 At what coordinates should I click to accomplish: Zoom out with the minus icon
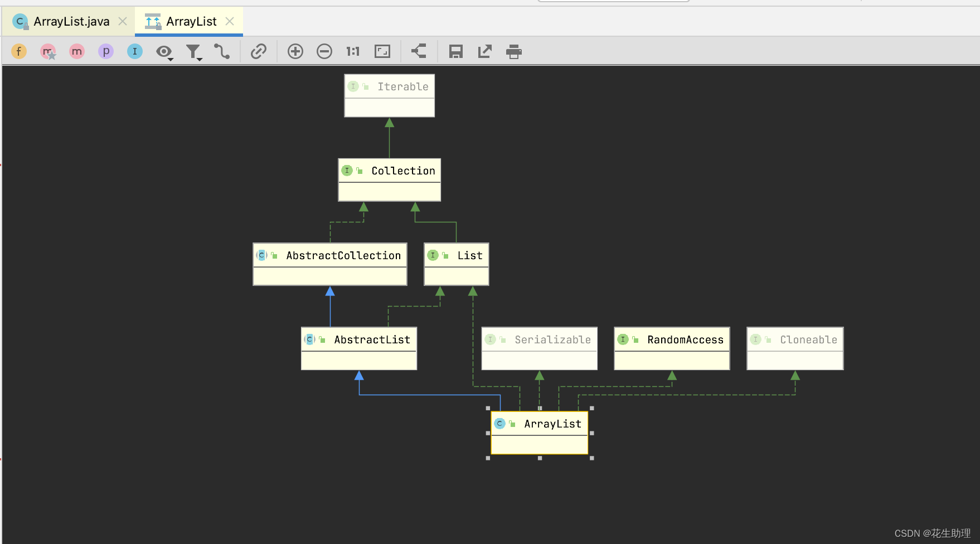pos(324,52)
